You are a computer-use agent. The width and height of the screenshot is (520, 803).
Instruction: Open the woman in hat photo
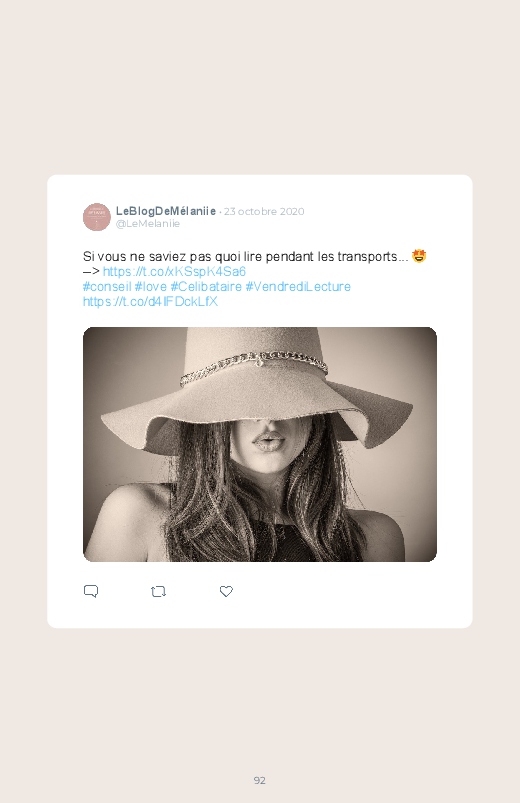(260, 445)
